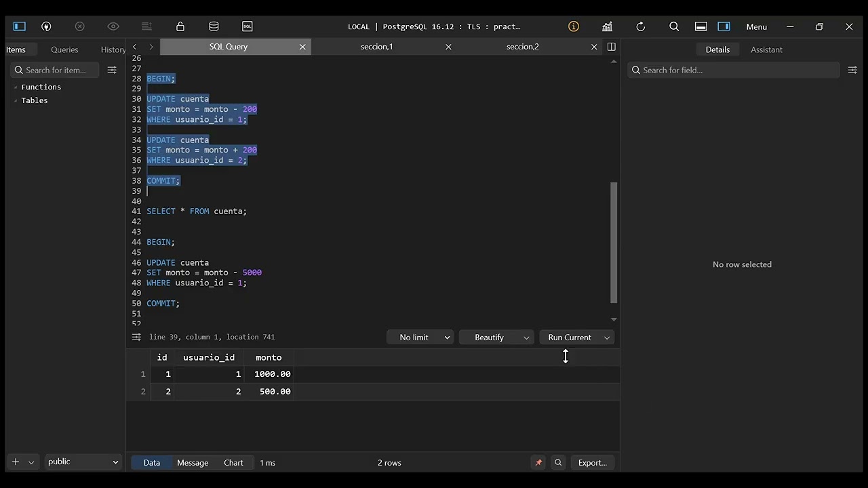Open the Beautify dropdown arrow
868x488 pixels.
[526, 338]
